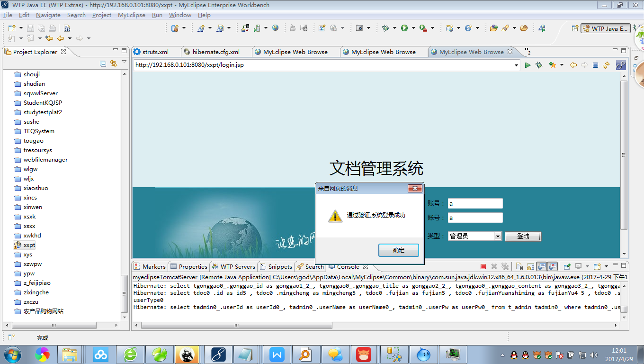The image size is (644, 364).
Task: Click the Print icon in the toolbar
Action: 52,28
